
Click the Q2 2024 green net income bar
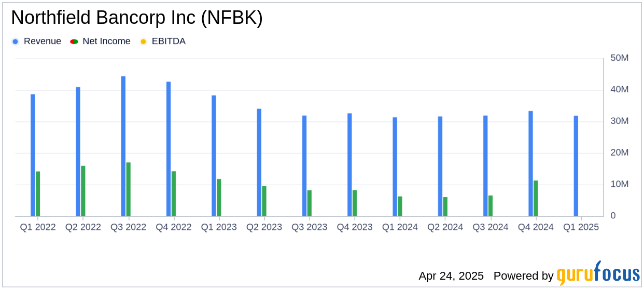coord(445,207)
